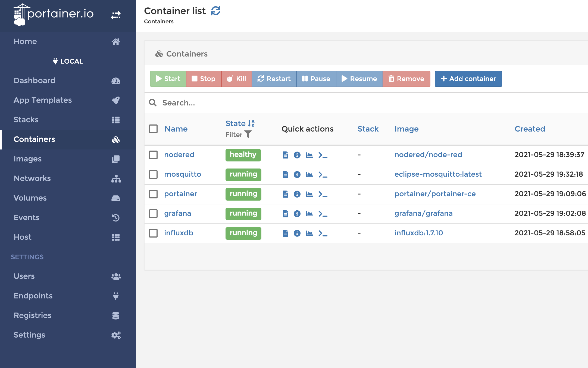588x368 pixels.
Task: Open console icon for influxdb container
Action: point(323,233)
